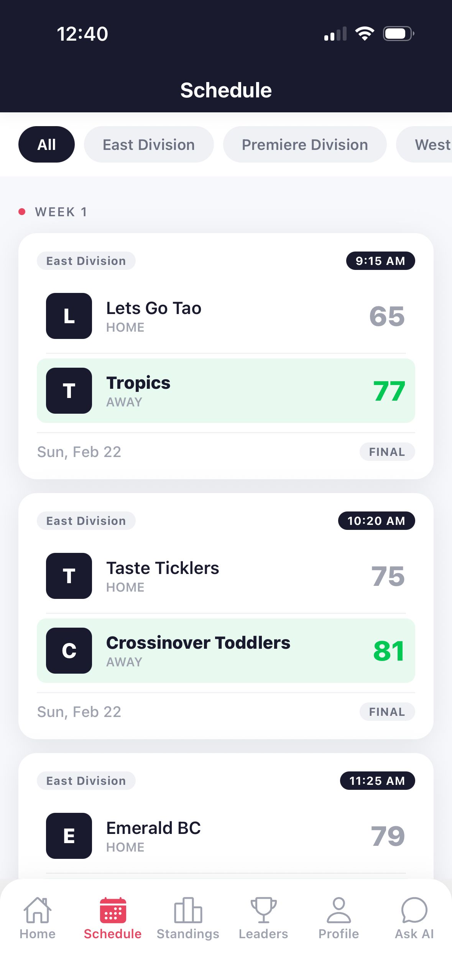The height and width of the screenshot is (980, 452).
Task: Open the Standings bar chart icon
Action: (x=188, y=910)
